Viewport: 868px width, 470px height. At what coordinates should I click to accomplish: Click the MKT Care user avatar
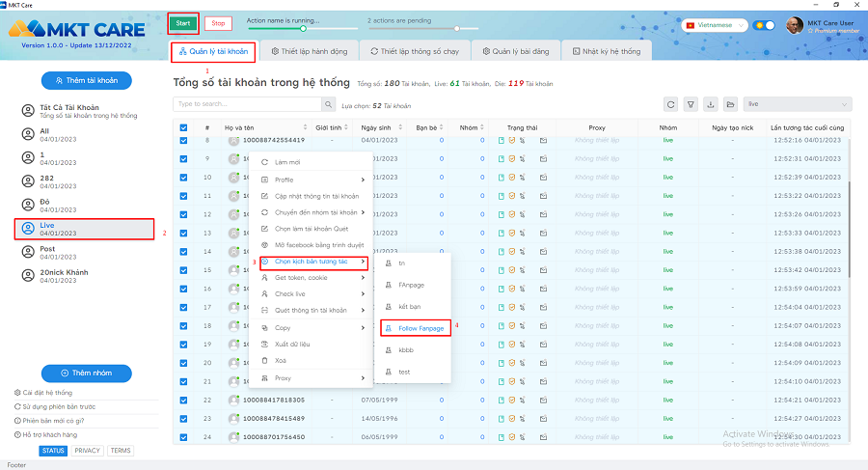(796, 25)
